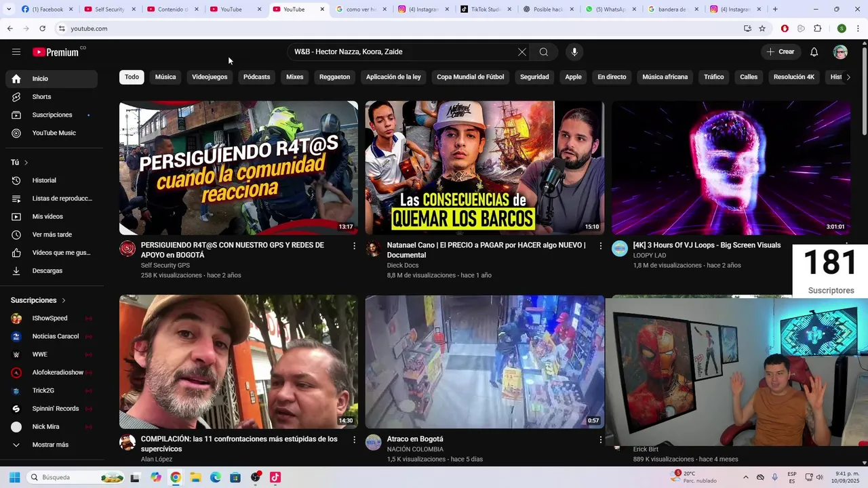Open the Natanael Cano documentary thumbnail
This screenshot has height=488, width=868.
[x=485, y=168]
